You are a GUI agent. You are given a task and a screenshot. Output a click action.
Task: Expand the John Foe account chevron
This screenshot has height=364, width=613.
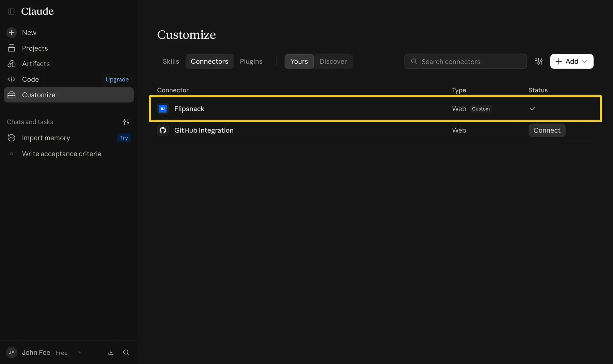(x=80, y=352)
